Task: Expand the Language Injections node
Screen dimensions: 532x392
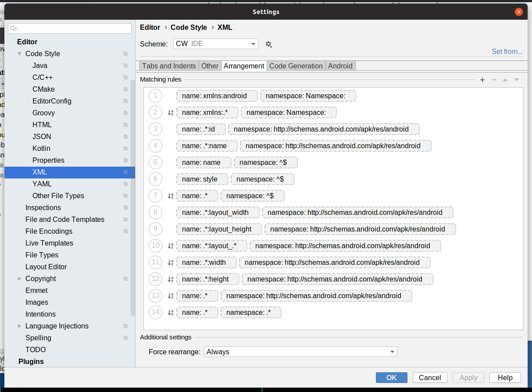Action: 20,326
